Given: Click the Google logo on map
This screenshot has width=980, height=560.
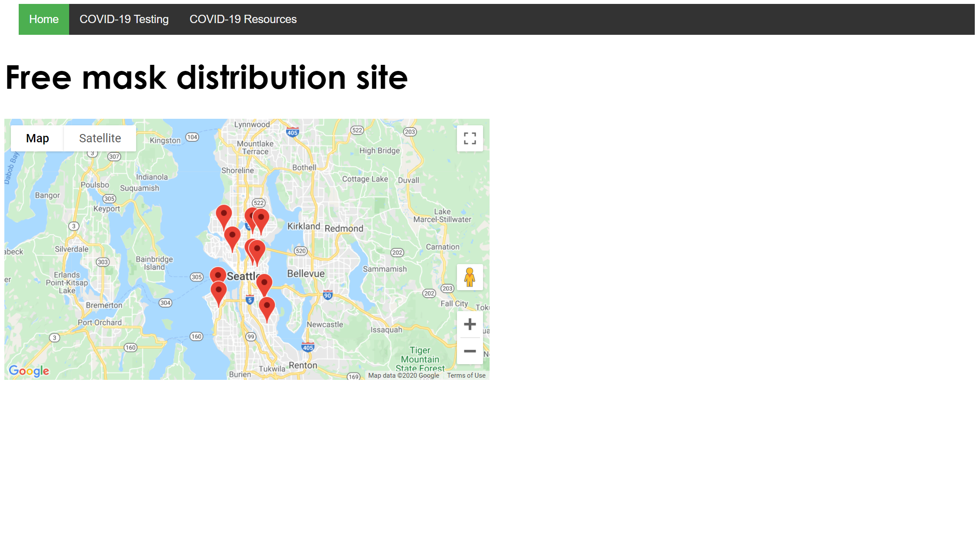Looking at the screenshot, I should [29, 371].
